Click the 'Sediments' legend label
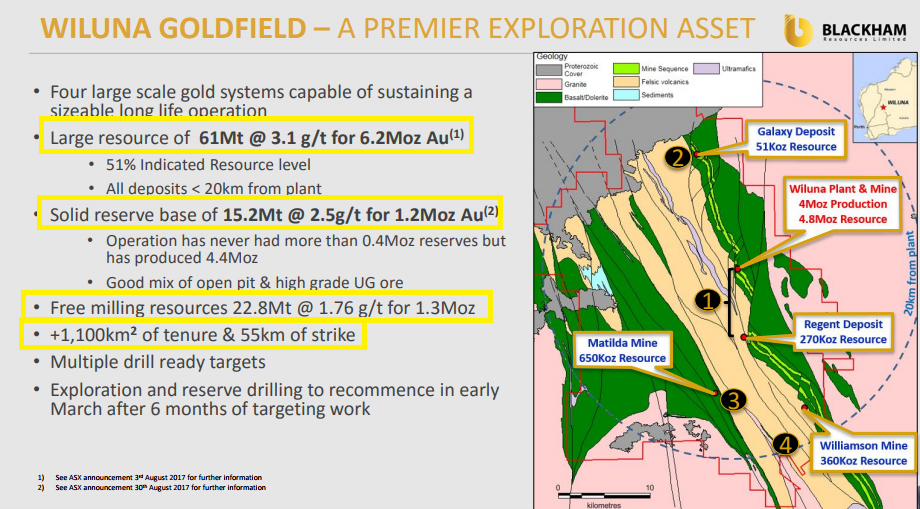 pos(657,95)
